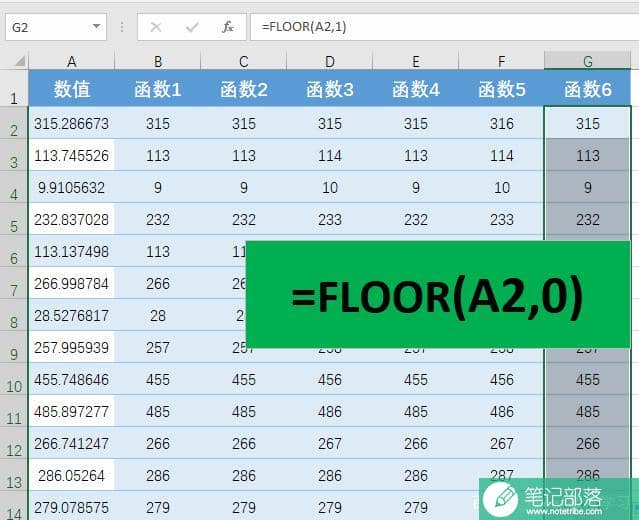
Task: Click cell containing 266.741247
Action: pos(72,443)
